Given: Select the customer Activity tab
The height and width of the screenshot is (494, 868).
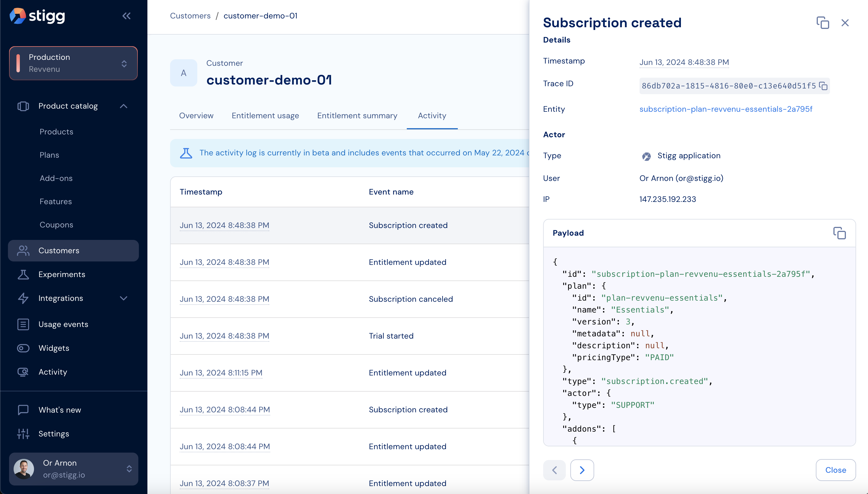Looking at the screenshot, I should (432, 116).
